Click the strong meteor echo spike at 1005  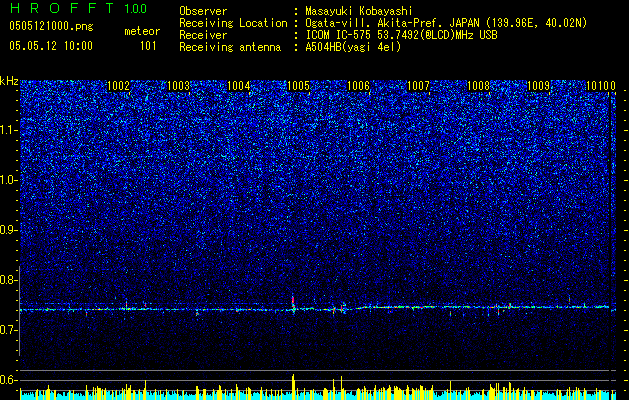pos(293,304)
